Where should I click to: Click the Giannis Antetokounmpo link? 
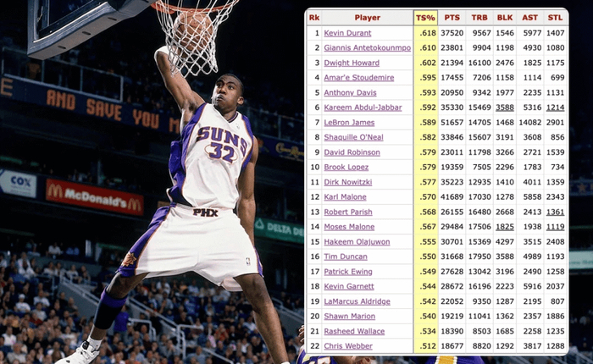tap(366, 48)
